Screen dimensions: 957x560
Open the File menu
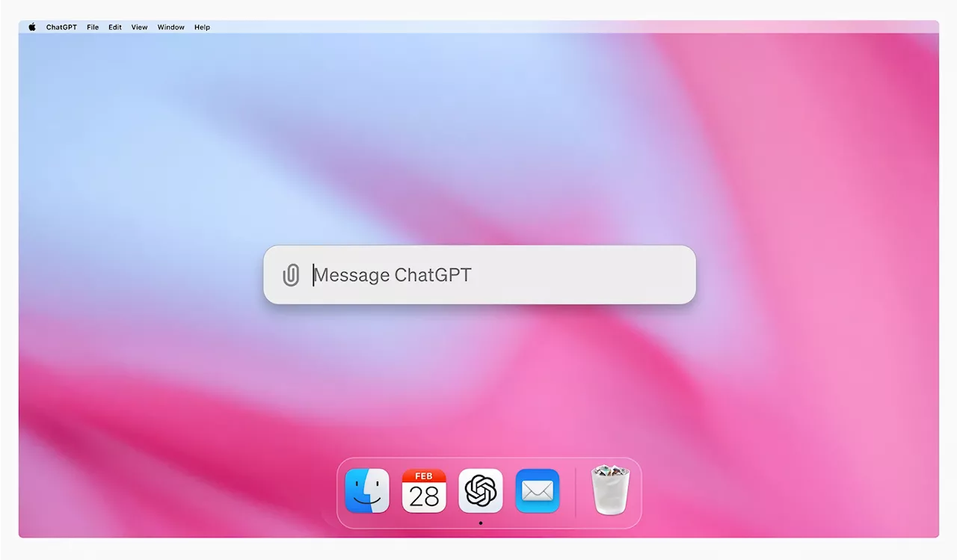click(93, 27)
